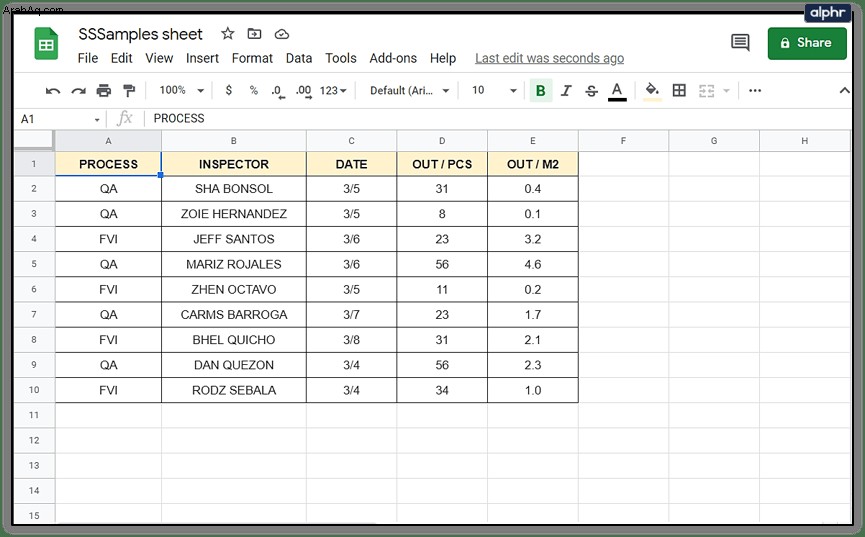Select row 5 header

coord(34,264)
